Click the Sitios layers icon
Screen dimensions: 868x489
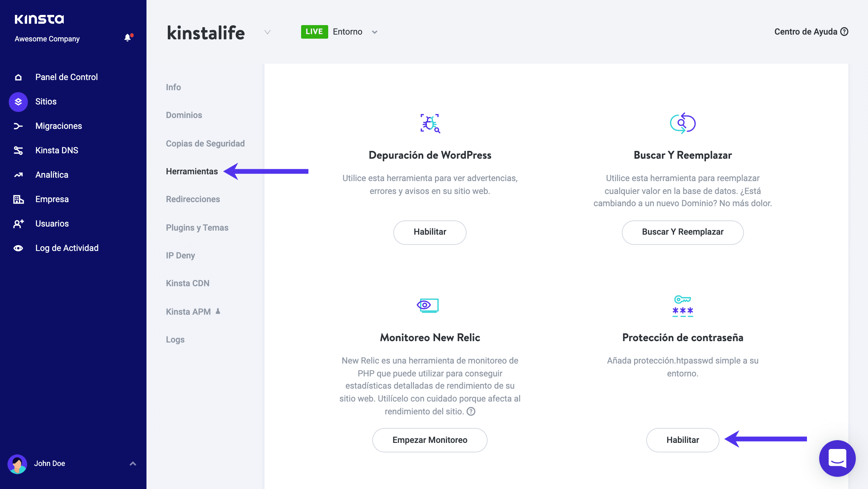[x=18, y=102]
